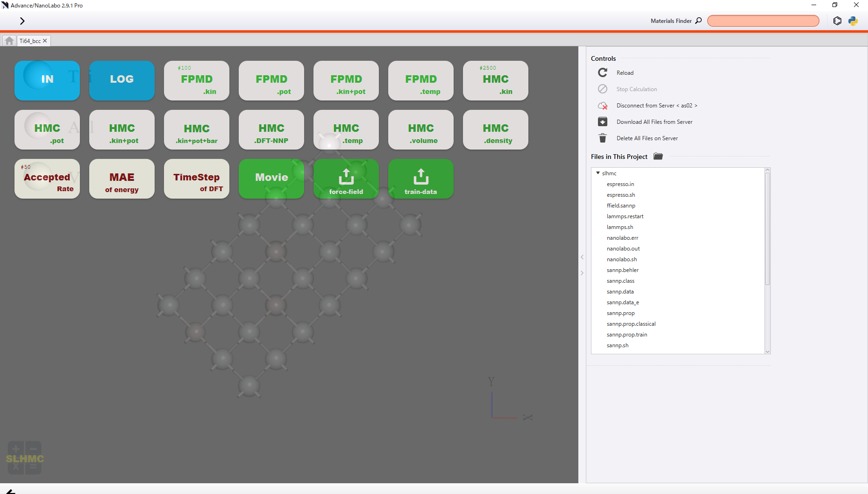Click the back arrow at bottom left
868x494 pixels.
click(x=10, y=492)
